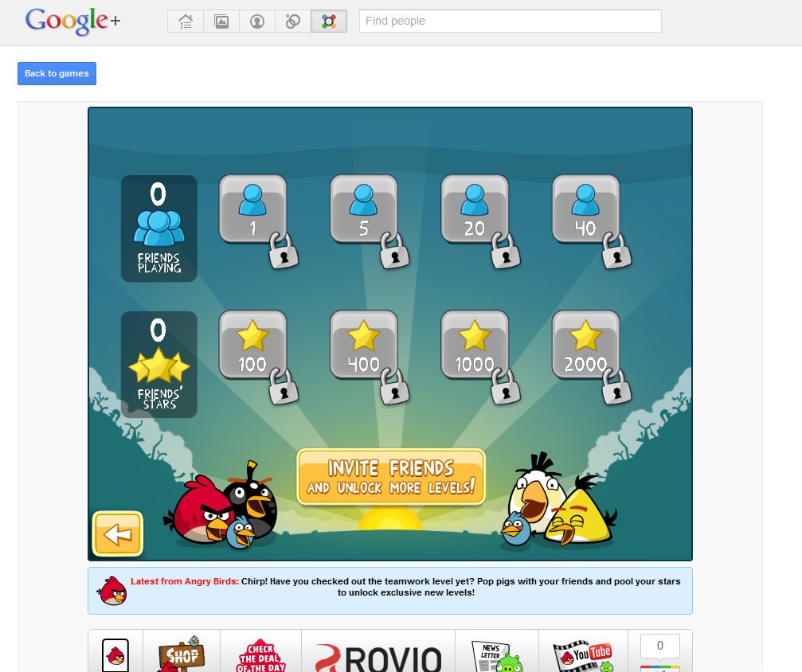
Task: Click Invite Friends and unlock more levels
Action: (391, 477)
